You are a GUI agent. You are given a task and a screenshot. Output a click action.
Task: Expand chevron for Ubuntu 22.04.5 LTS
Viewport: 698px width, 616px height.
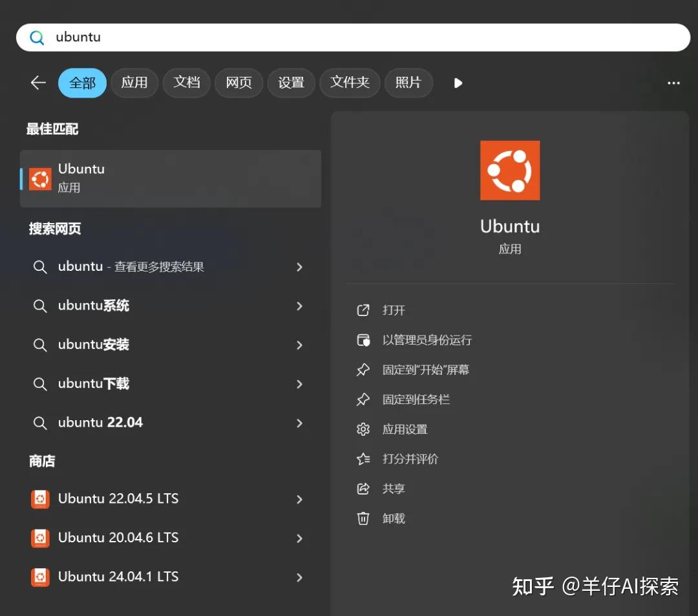[x=299, y=500]
